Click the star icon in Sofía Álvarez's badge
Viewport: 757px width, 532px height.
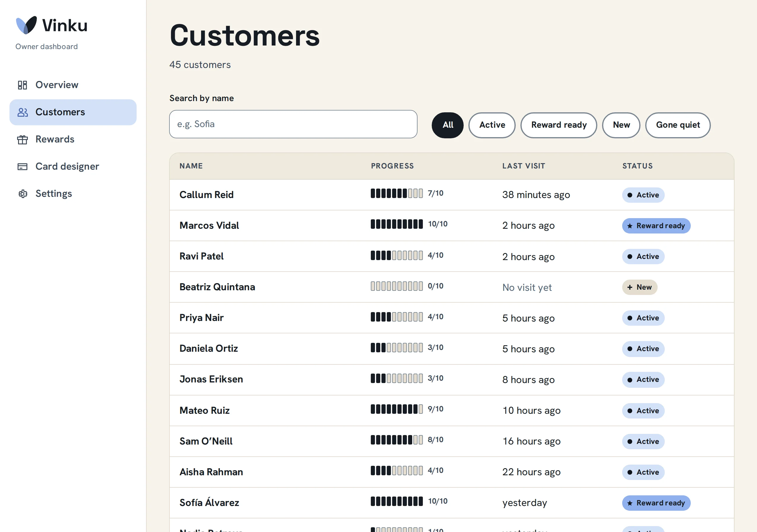coord(630,503)
